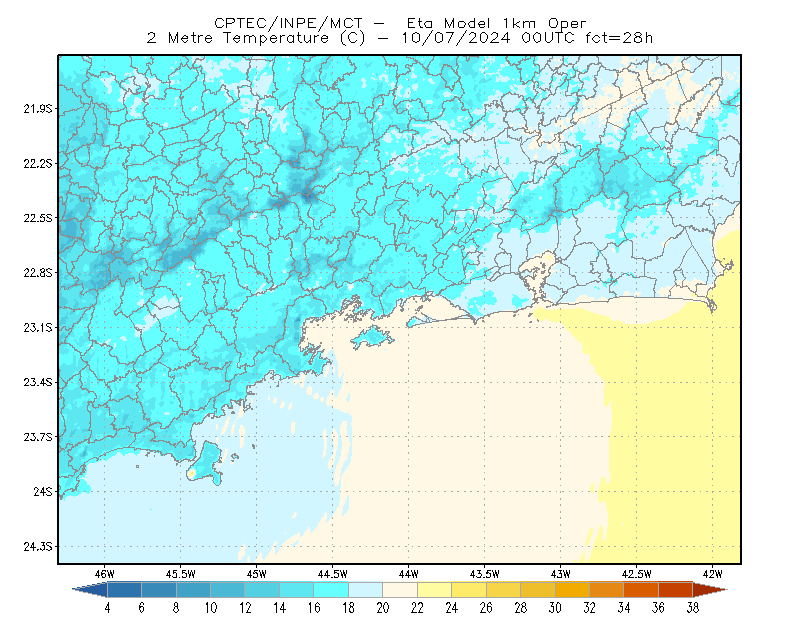Click the '38' value under the color bar
The width and height of the screenshot is (800, 618).
pos(693,608)
